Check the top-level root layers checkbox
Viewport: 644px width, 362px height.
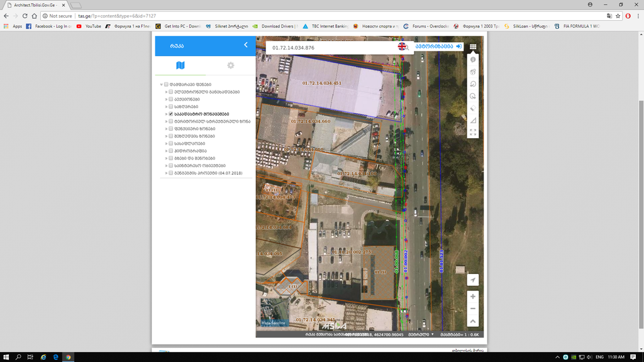pos(166,85)
